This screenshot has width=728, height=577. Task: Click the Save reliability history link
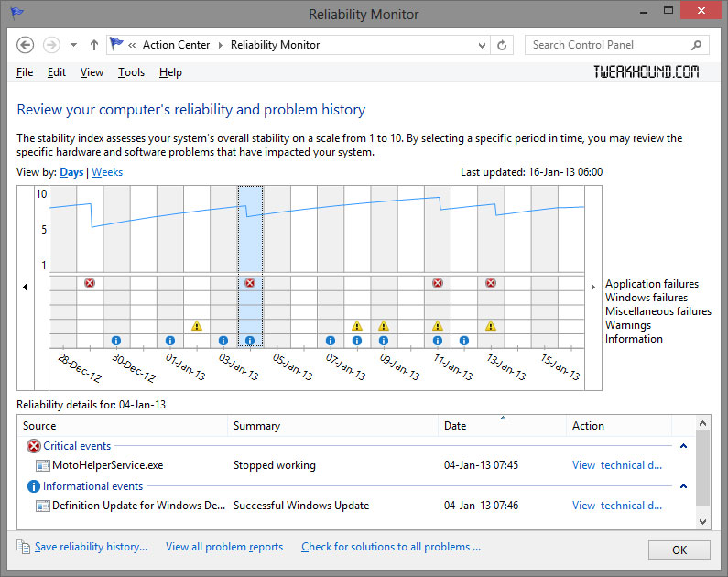tap(91, 547)
